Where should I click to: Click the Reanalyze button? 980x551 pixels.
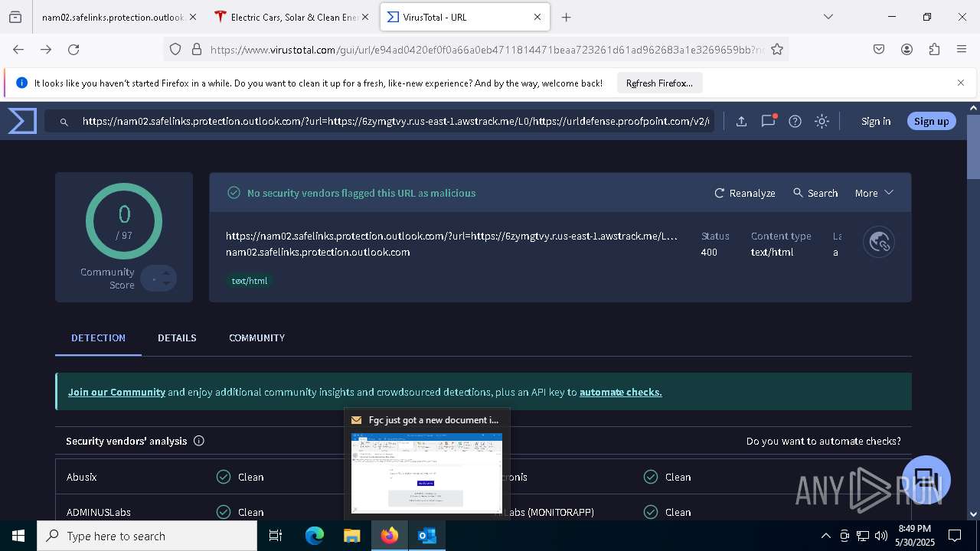tap(745, 193)
